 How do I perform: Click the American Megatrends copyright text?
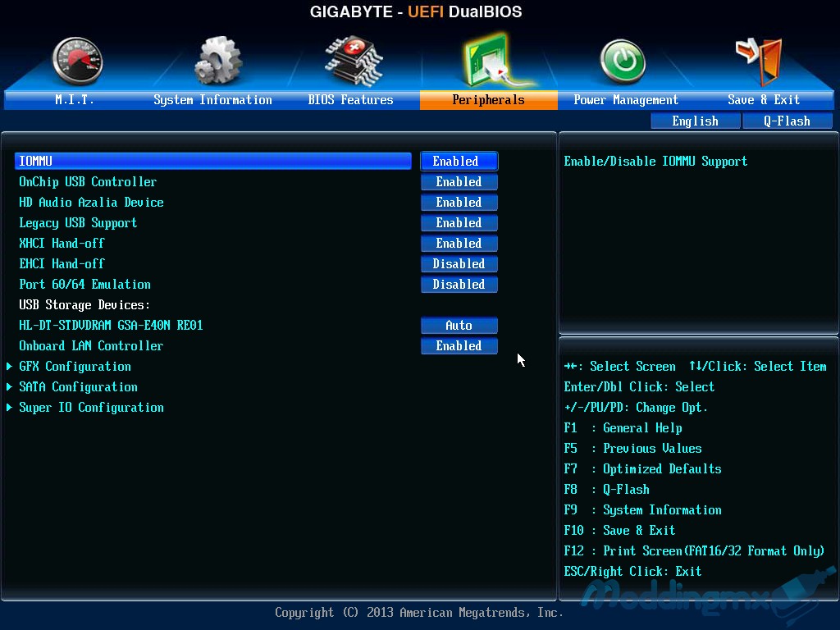[419, 612]
